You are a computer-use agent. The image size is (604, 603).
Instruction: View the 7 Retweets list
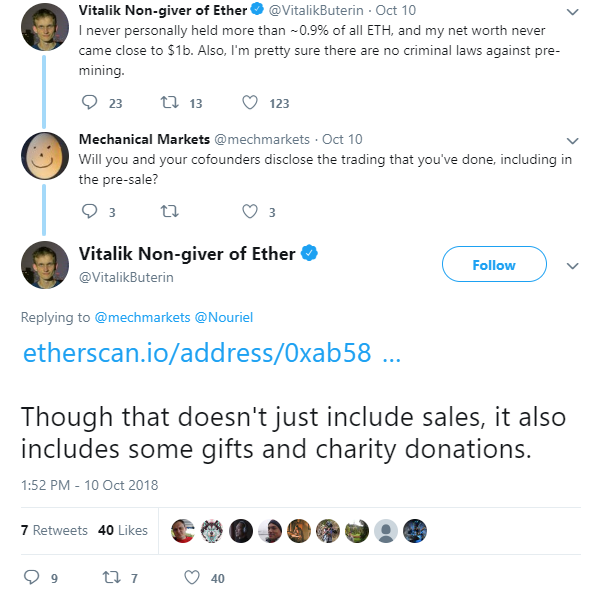[54, 530]
